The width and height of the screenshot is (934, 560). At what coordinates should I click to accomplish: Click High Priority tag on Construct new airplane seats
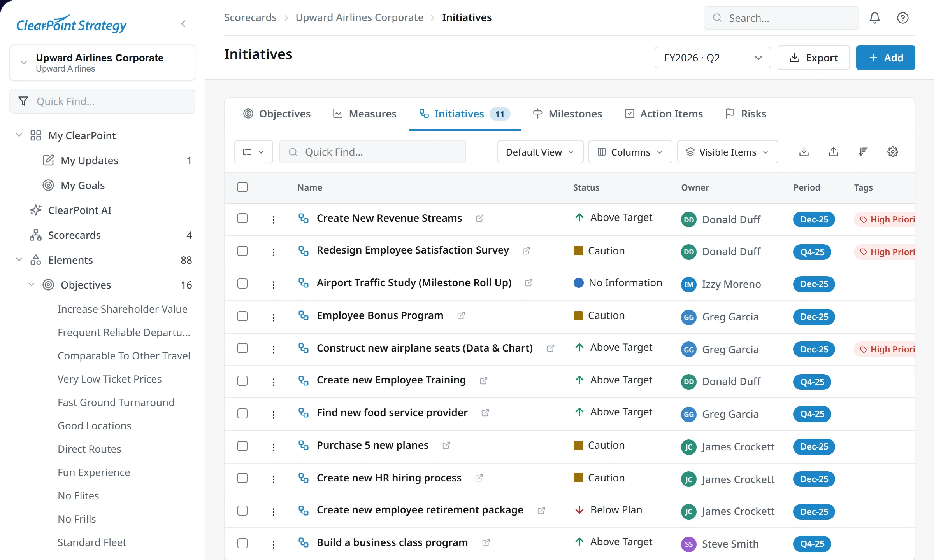click(884, 349)
